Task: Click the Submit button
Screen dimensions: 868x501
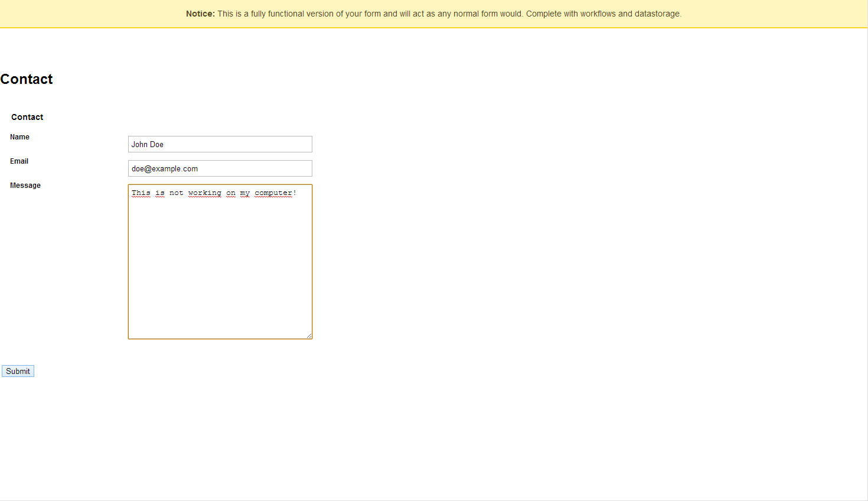Action: (18, 371)
